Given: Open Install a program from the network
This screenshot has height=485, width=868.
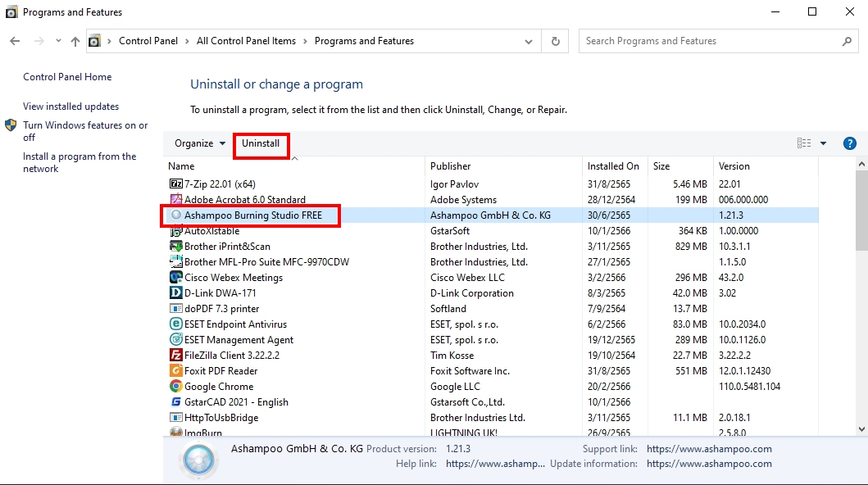Looking at the screenshot, I should (80, 162).
